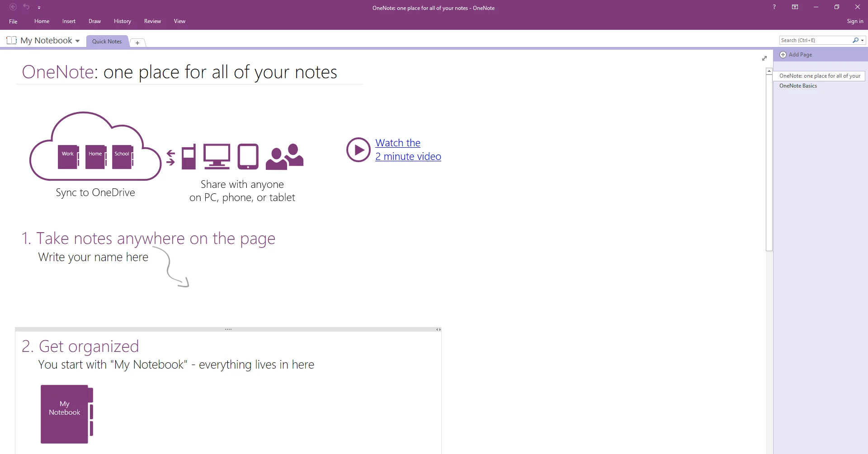Click the plus circle icon beside Add Page
Image resolution: width=868 pixels, height=454 pixels.
(x=783, y=55)
